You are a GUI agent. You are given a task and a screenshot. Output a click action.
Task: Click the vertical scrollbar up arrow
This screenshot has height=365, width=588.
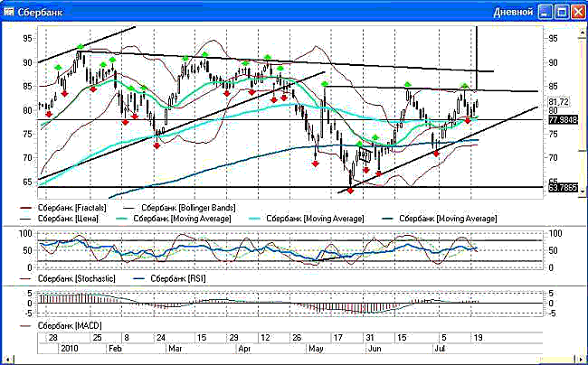click(582, 33)
